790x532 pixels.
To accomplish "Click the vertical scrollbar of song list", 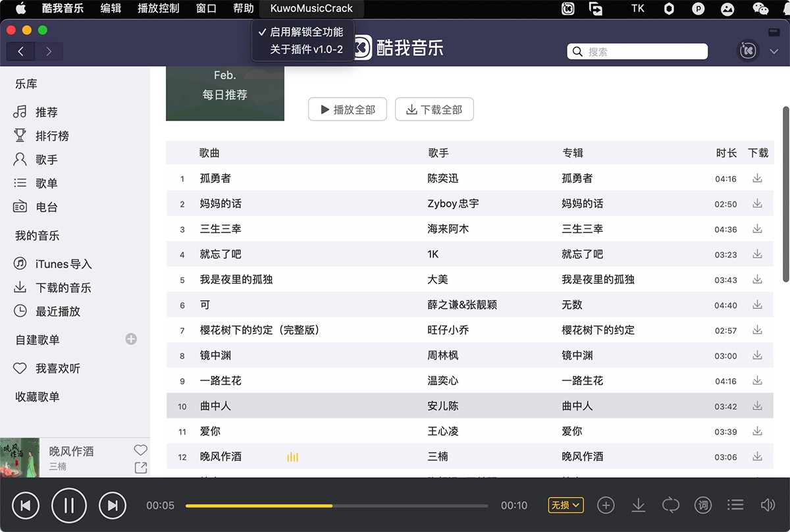I will click(785, 194).
